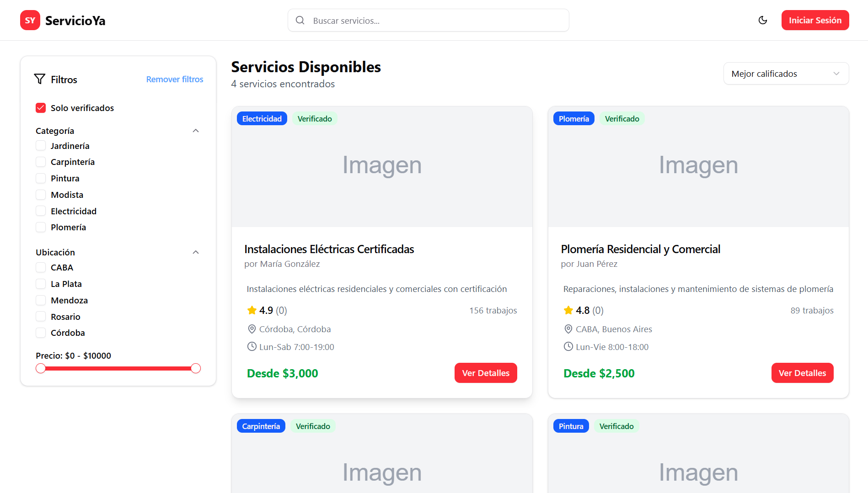Screen dimensions: 868x493
Task: View details of Instalaciones Eléctricas Certificadas
Action: pyautogui.click(x=486, y=373)
